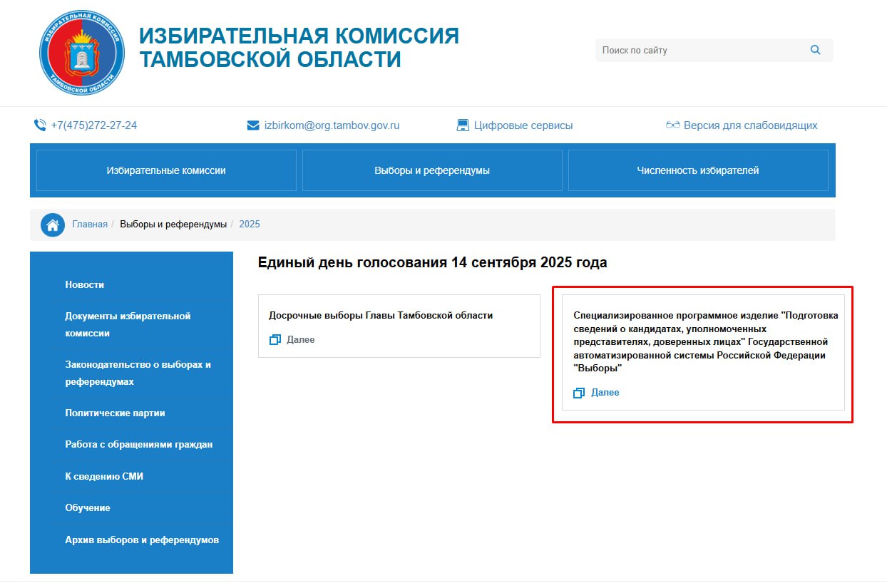The height and width of the screenshot is (588, 887).
Task: Click the Далее icon under the Специализированное программное изделие card
Action: (579, 393)
